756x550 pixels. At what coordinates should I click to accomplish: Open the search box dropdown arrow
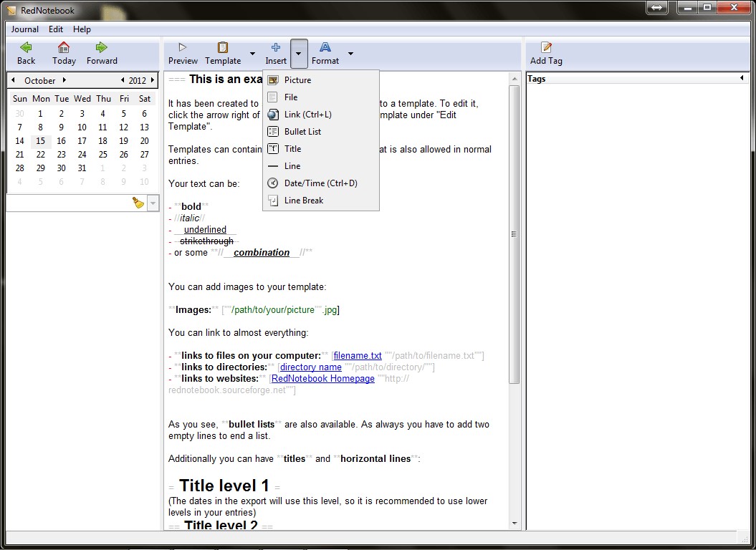pyautogui.click(x=153, y=204)
